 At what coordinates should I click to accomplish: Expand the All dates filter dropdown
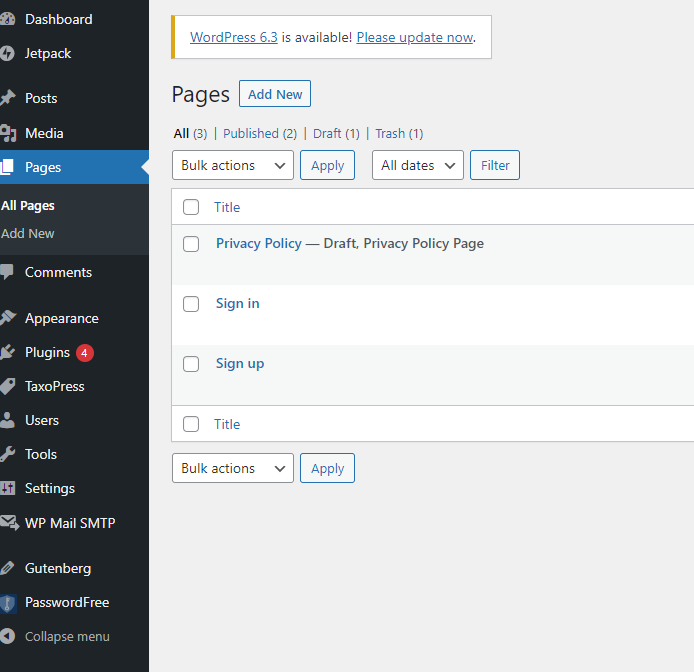click(x=417, y=165)
